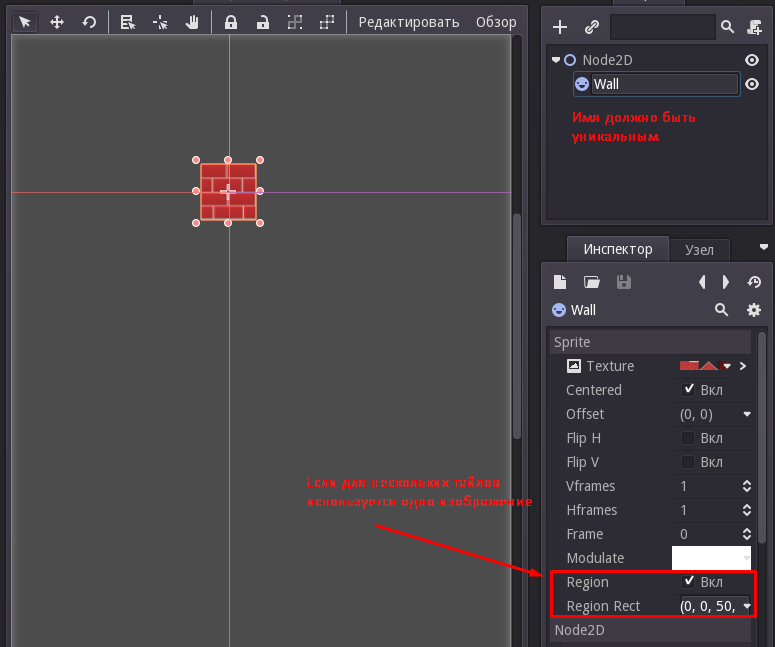The width and height of the screenshot is (775, 647).
Task: Select the arrow Select Mode tool
Action: pyautogui.click(x=25, y=22)
